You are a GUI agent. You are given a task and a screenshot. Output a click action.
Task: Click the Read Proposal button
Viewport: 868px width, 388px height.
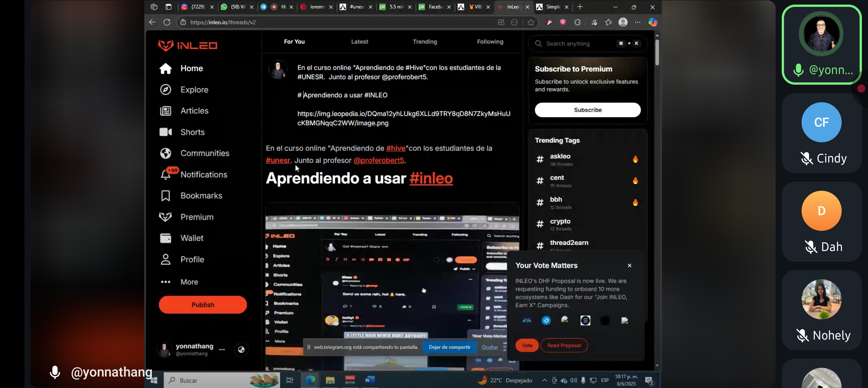[564, 345]
